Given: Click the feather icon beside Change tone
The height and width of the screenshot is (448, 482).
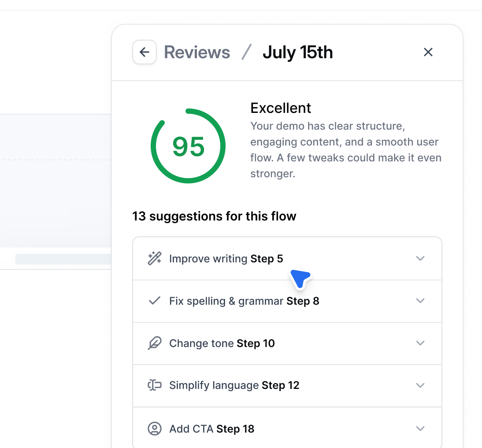Looking at the screenshot, I should (x=154, y=343).
